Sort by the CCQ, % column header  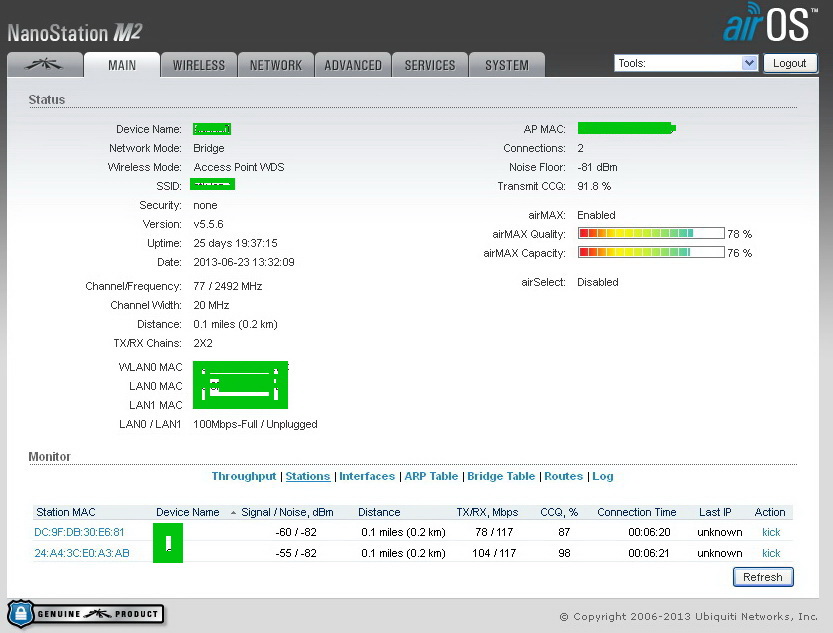[x=559, y=512]
